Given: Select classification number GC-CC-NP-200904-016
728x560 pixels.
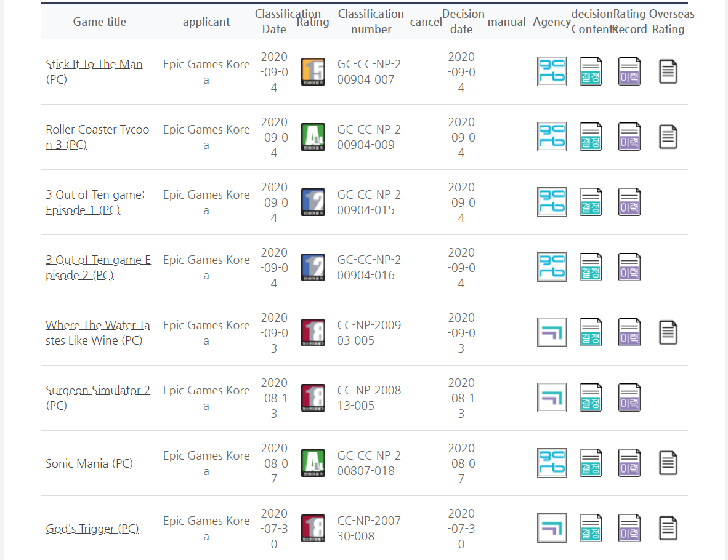Looking at the screenshot, I should [369, 268].
